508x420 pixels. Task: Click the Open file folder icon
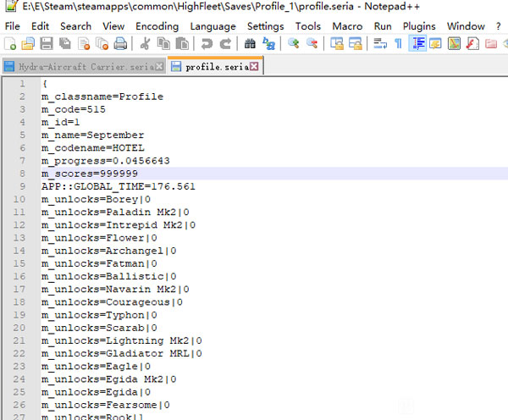28,43
